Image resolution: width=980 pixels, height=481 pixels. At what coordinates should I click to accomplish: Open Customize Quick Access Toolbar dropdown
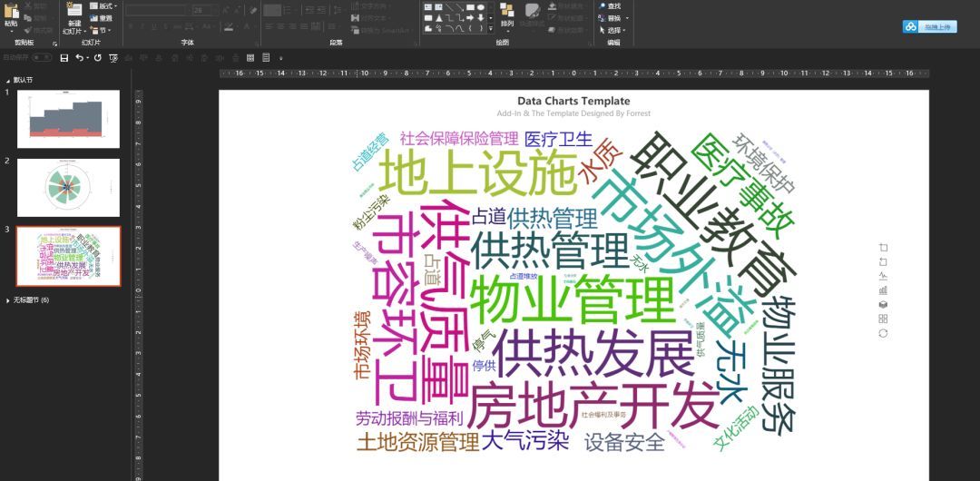coord(280,58)
